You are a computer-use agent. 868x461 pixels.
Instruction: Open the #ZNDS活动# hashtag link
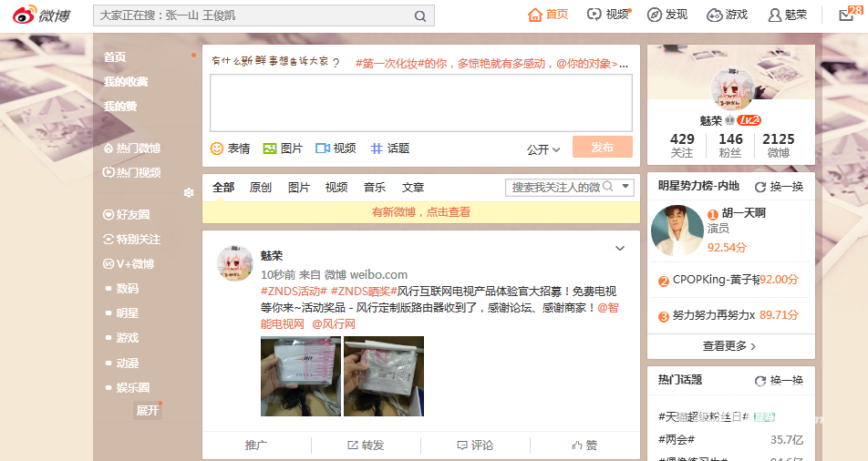point(294,292)
